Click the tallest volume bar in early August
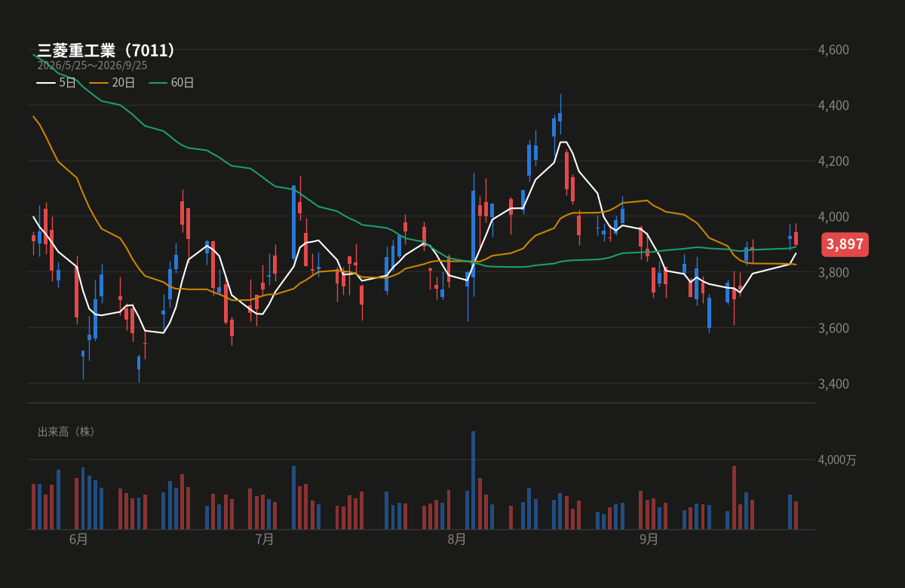Image resolution: width=905 pixels, height=588 pixels. point(474,480)
